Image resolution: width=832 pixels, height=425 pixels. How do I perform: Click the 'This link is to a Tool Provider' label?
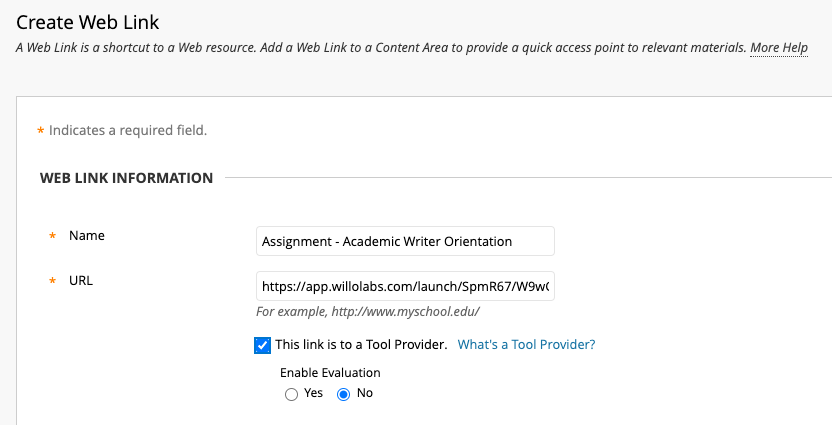coord(361,344)
